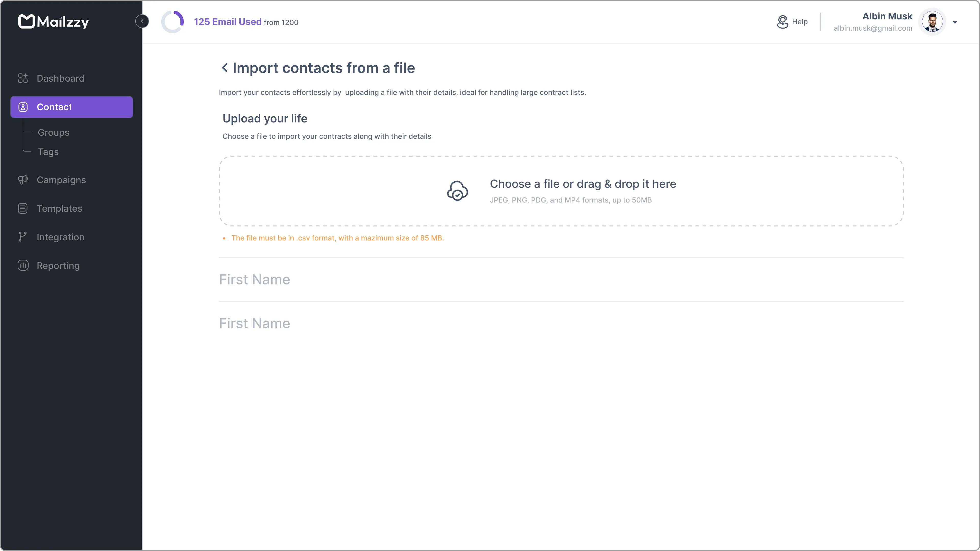Open the Templates icon in the sidebar

coord(23,208)
